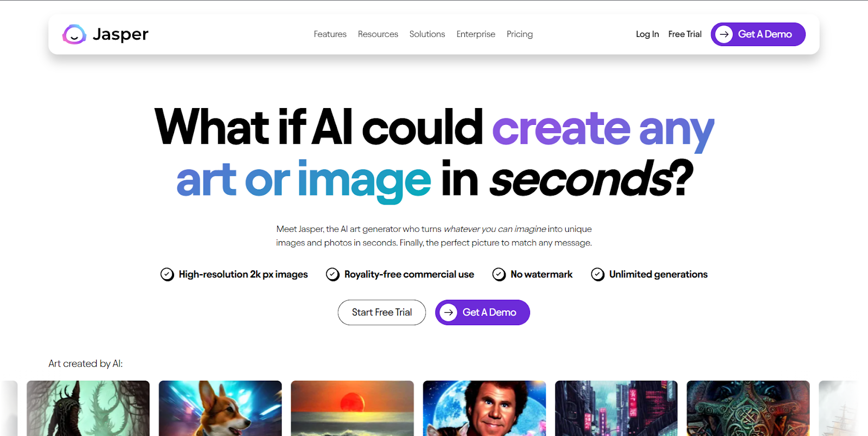This screenshot has height=436, width=868.
Task: Click checkmark icon beside Royality-free commercial use
Action: point(333,274)
